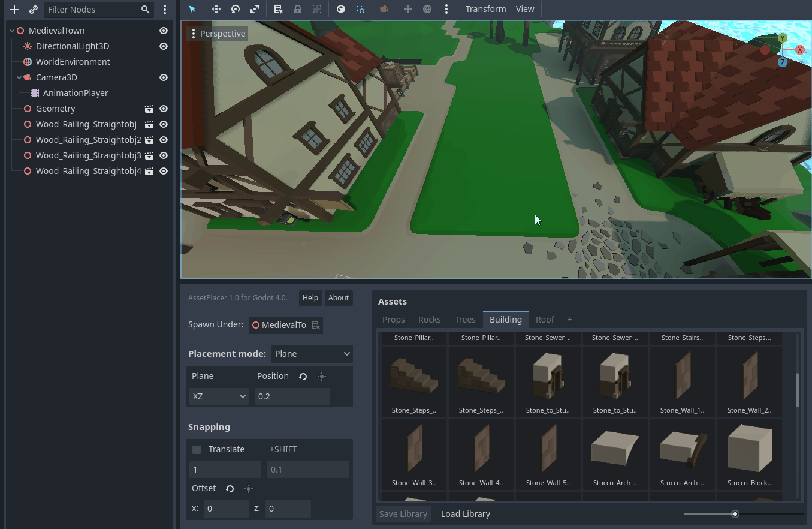Toggle the preview sunlight icon
Image resolution: width=812 pixels, height=529 pixels.
(x=408, y=9)
